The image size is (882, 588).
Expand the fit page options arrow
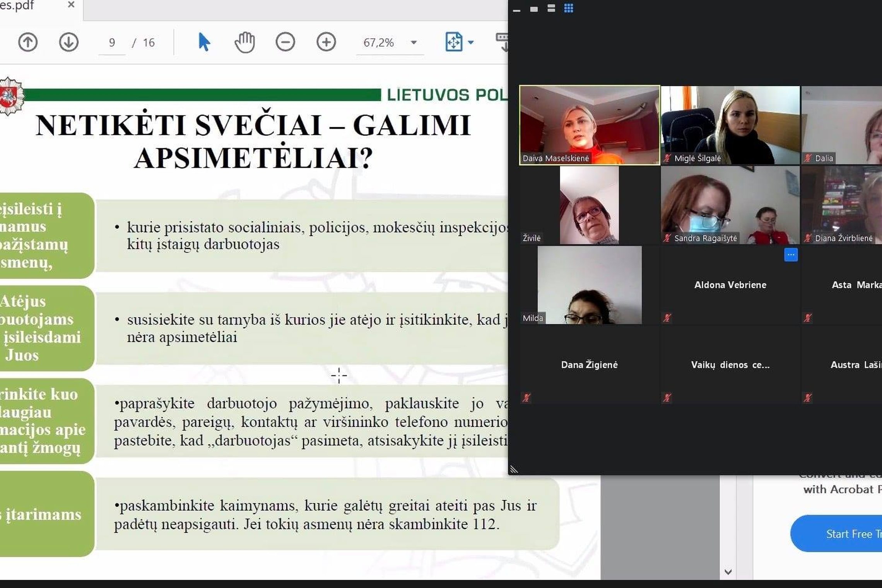pos(471,42)
